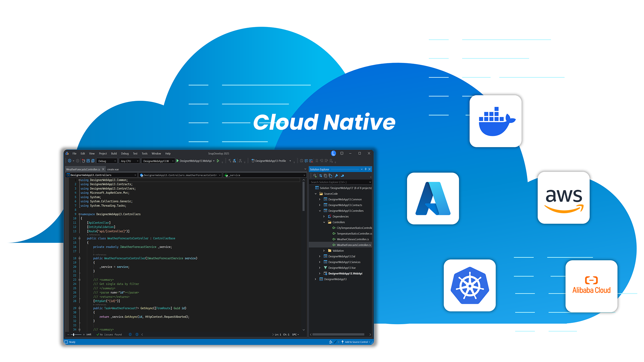Click the comment selection icon
Image resolution: width=644 pixels, height=362 pixels.
(306, 161)
